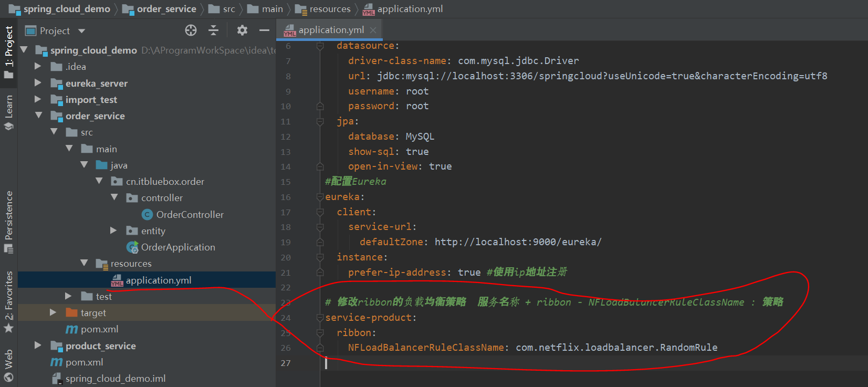Collapse the cn.itbluebox.order package

click(x=99, y=181)
